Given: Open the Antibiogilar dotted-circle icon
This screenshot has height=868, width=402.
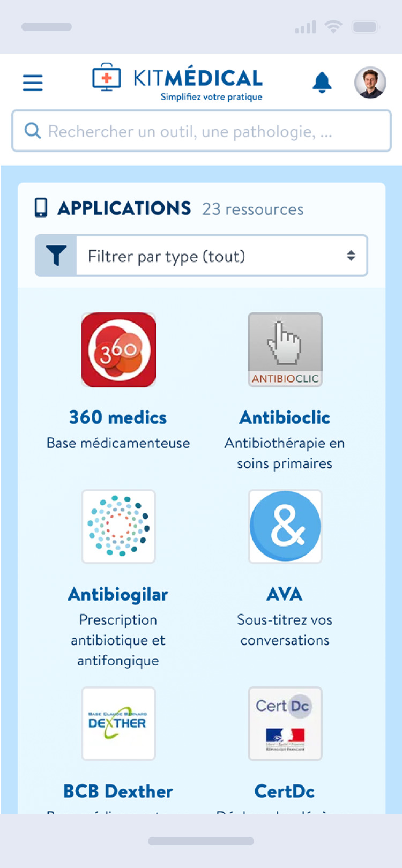Looking at the screenshot, I should (x=118, y=527).
